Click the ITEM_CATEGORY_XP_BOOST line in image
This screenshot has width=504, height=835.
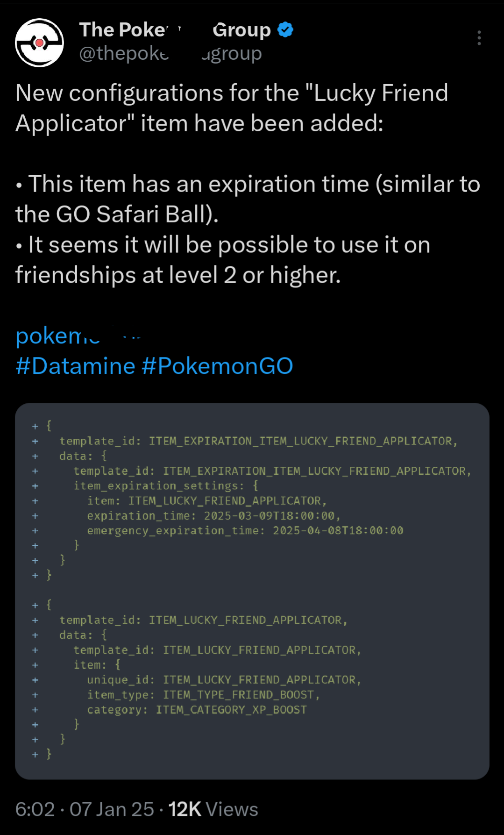coord(197,710)
